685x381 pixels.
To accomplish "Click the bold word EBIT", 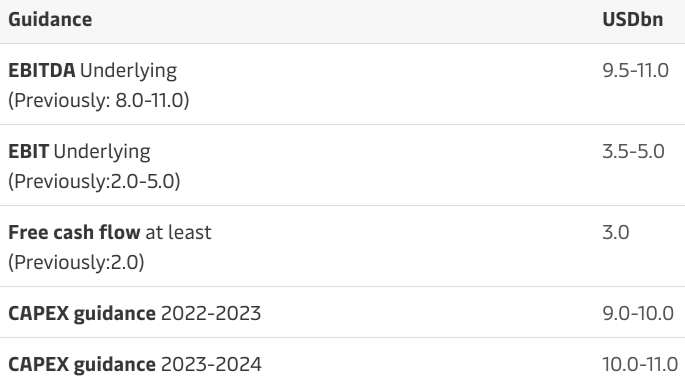I will pyautogui.click(x=29, y=152).
